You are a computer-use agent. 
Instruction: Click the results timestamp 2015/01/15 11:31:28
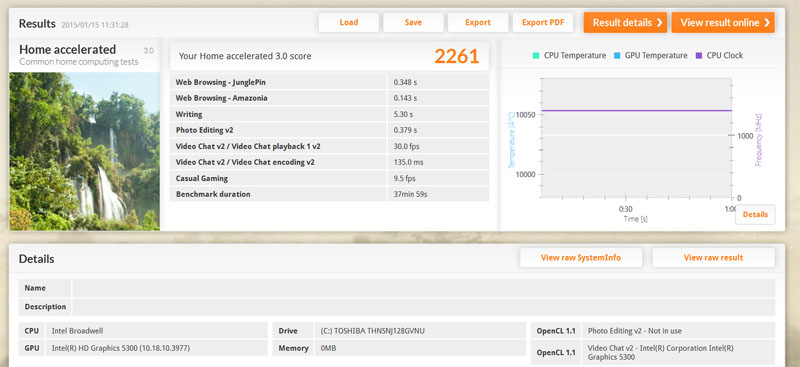pos(94,25)
